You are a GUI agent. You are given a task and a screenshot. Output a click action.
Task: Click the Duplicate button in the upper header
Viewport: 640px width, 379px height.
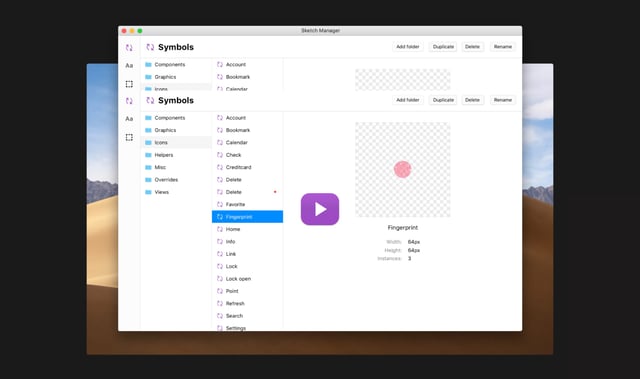pos(443,47)
